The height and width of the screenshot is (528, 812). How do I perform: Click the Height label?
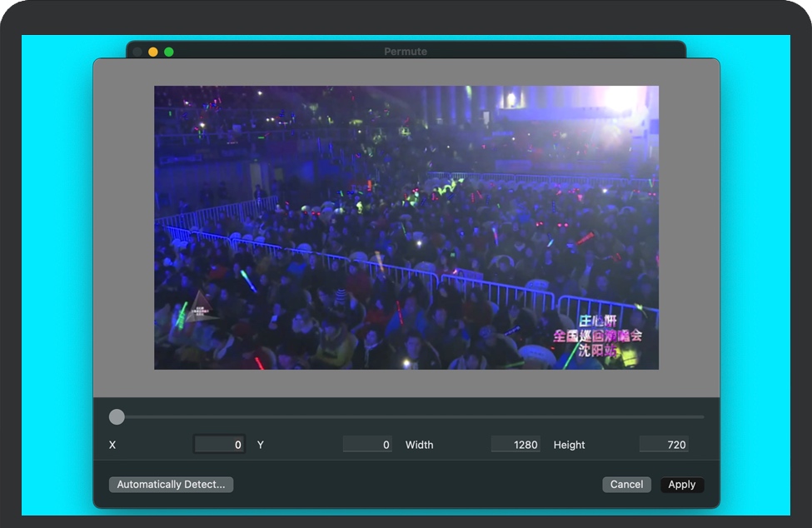[x=569, y=445]
